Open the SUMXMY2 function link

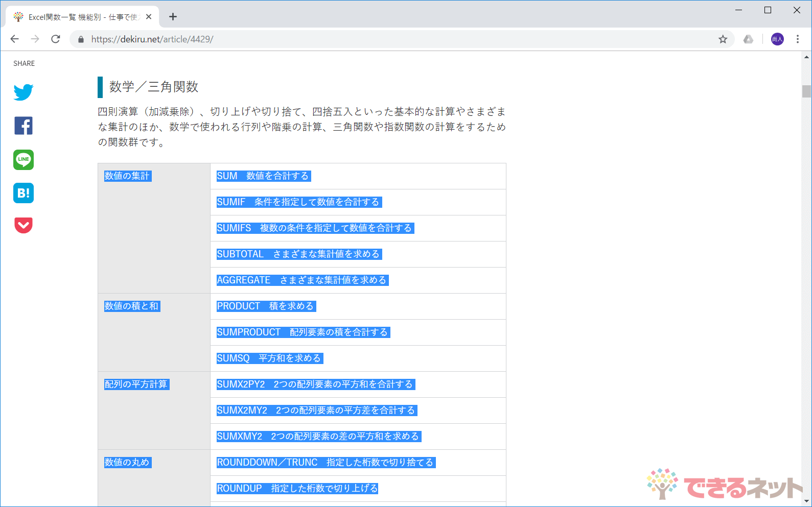tap(319, 437)
